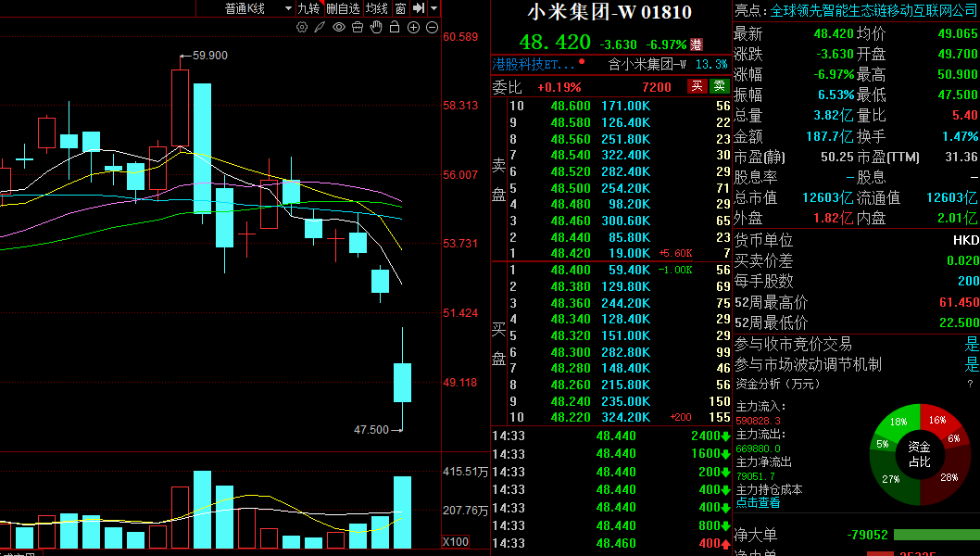The image size is (980, 556).
Task: Open chart settings gear icon
Action: pyautogui.click(x=302, y=28)
